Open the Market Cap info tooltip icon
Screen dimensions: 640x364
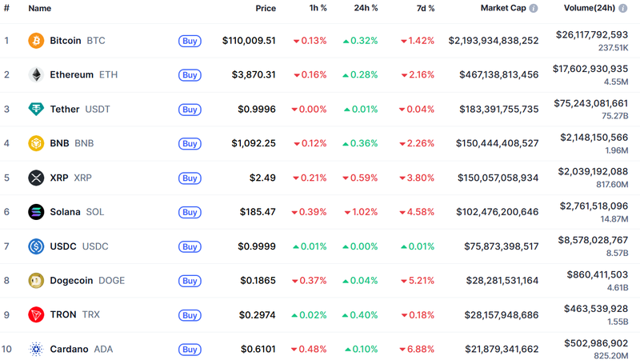click(x=534, y=8)
